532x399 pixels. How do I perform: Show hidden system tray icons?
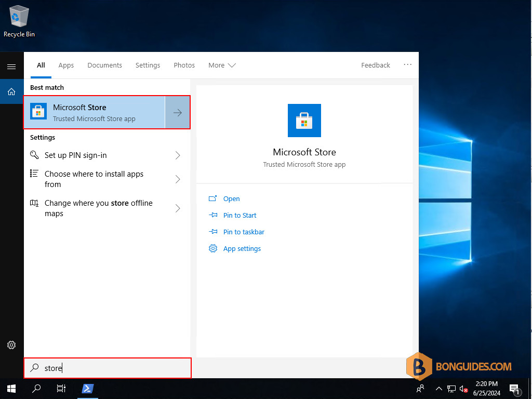pyautogui.click(x=438, y=389)
